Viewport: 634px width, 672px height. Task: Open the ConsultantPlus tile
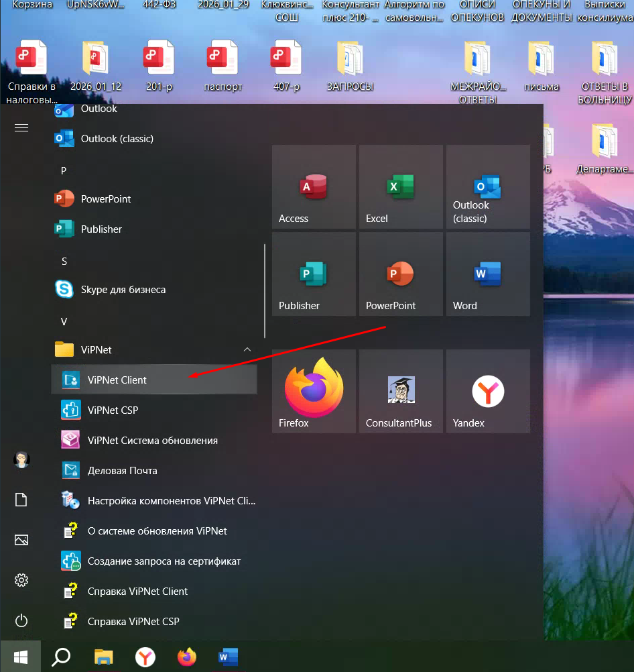click(x=401, y=391)
